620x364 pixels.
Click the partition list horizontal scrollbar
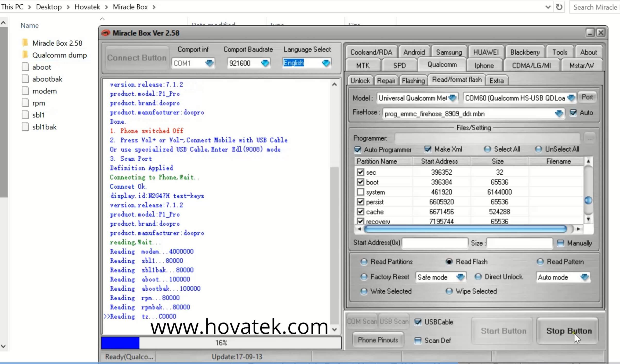465,229
